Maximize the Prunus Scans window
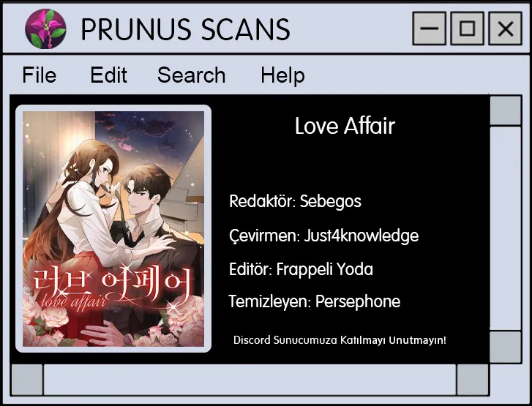Screen dimensions: 532x406 point(467,28)
